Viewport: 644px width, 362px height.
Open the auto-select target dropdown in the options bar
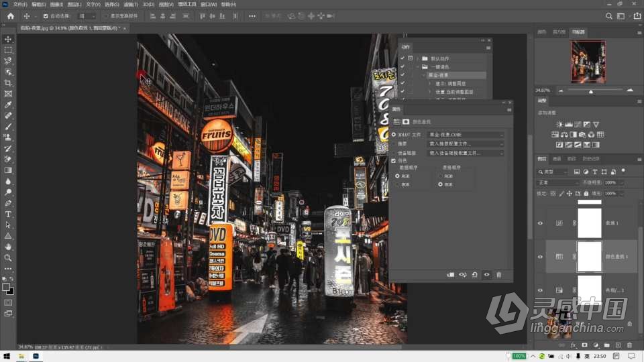87,16
